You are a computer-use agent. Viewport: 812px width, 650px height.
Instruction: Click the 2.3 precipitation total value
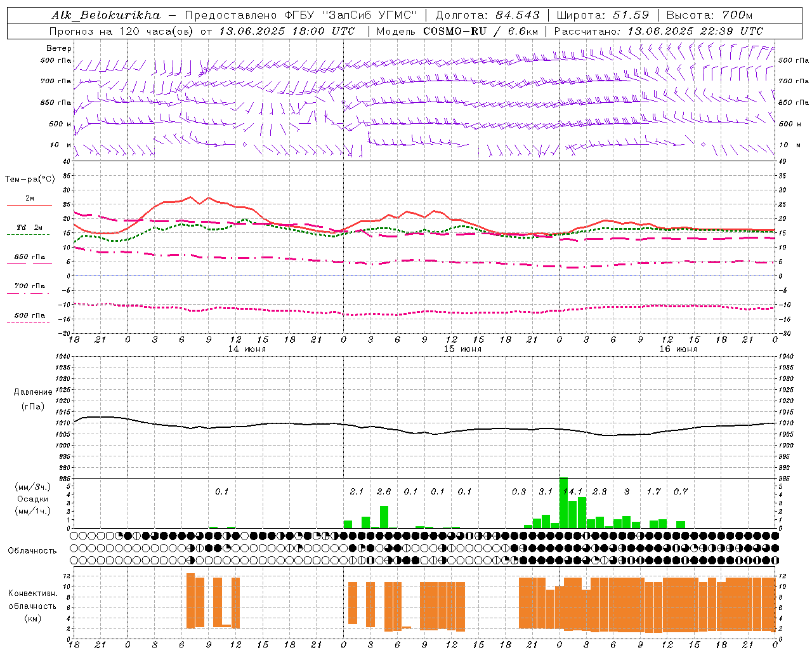point(599,491)
